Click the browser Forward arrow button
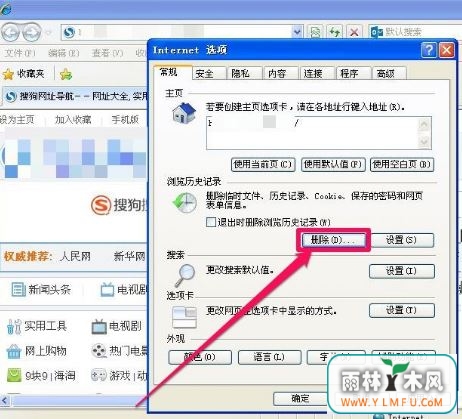 click(x=32, y=33)
